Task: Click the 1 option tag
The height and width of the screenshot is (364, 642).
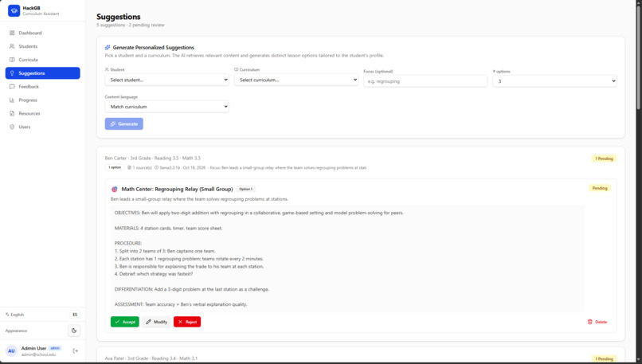Action: point(115,167)
